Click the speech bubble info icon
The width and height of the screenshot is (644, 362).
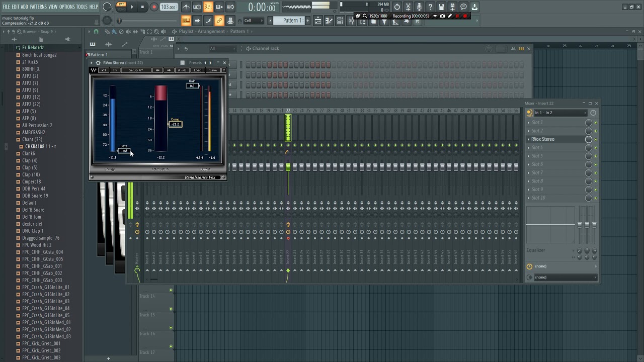[x=463, y=7]
